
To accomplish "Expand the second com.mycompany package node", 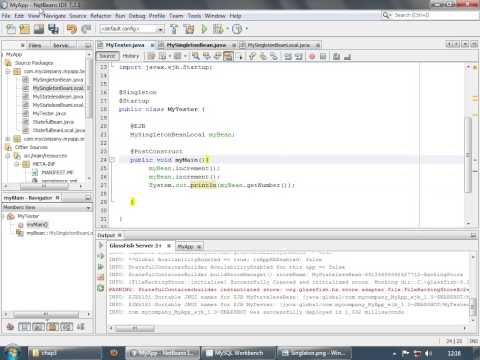I will pos(8,139).
